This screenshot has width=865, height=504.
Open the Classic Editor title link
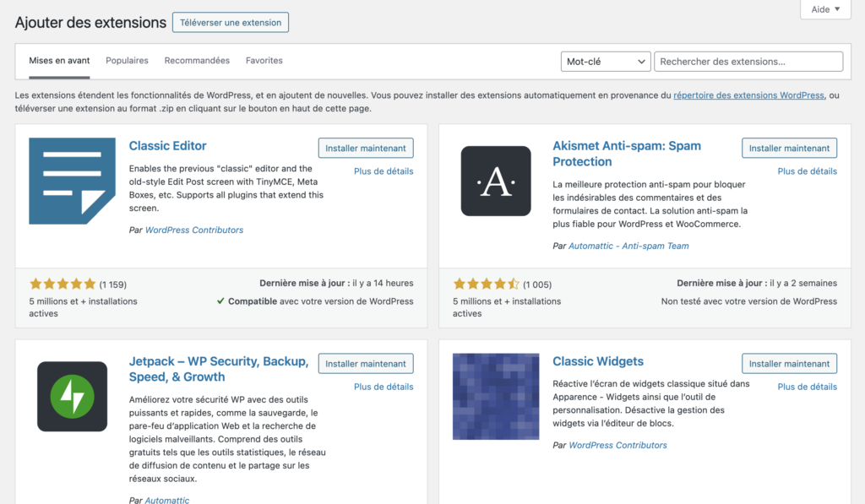point(168,146)
